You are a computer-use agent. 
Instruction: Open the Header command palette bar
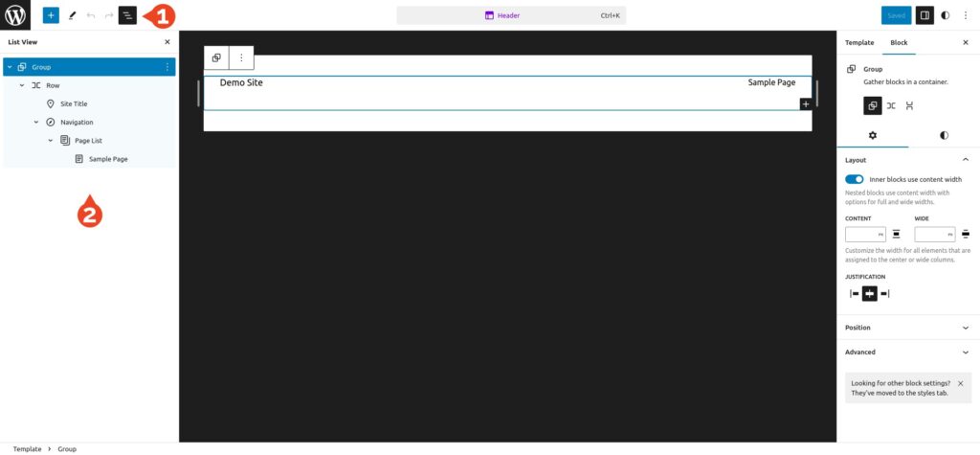pyautogui.click(x=511, y=15)
